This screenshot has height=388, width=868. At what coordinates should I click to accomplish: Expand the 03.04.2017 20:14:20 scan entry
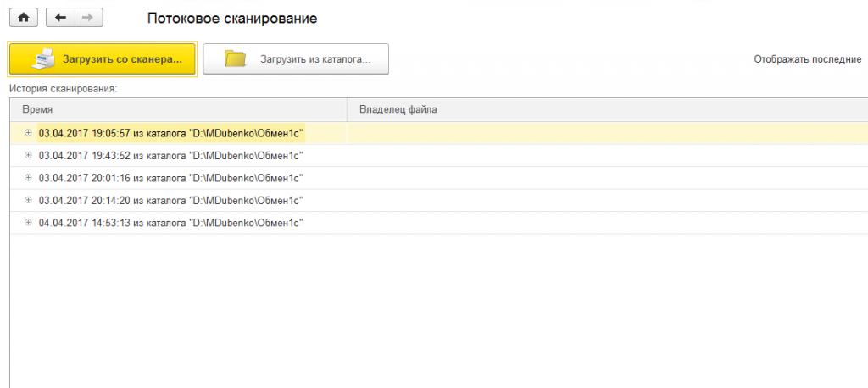tap(28, 200)
